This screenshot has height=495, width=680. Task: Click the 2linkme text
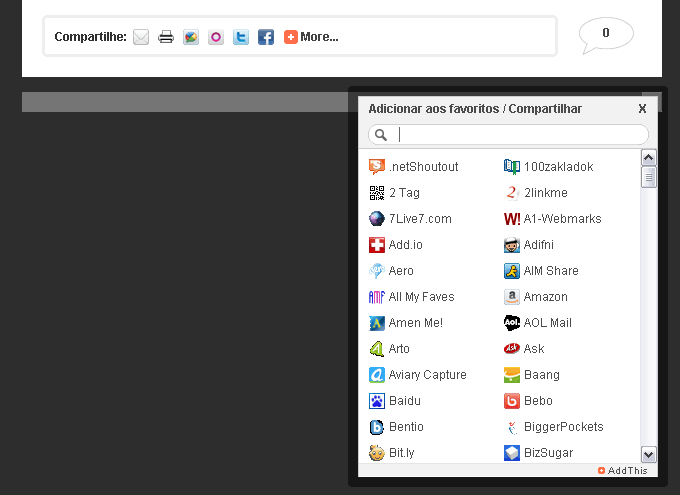coord(546,193)
